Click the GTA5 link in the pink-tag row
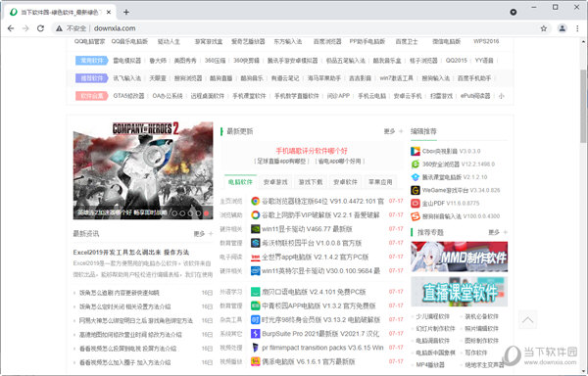The width and height of the screenshot is (588, 376). (x=128, y=96)
